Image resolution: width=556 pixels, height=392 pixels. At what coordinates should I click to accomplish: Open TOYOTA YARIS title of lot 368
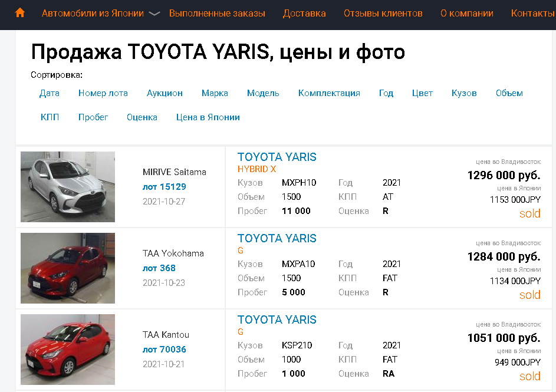click(x=277, y=239)
